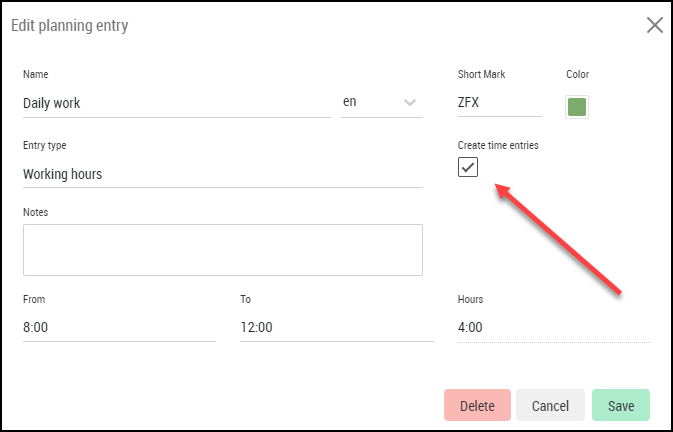Screen dimensions: 673x432
Task: Expand the language chevron next to en
Action: click(x=410, y=103)
